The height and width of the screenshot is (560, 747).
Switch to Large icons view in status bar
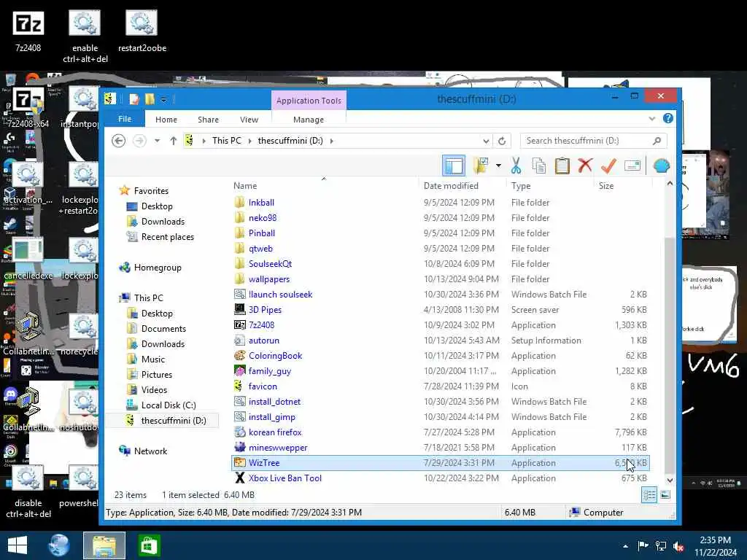tap(665, 495)
